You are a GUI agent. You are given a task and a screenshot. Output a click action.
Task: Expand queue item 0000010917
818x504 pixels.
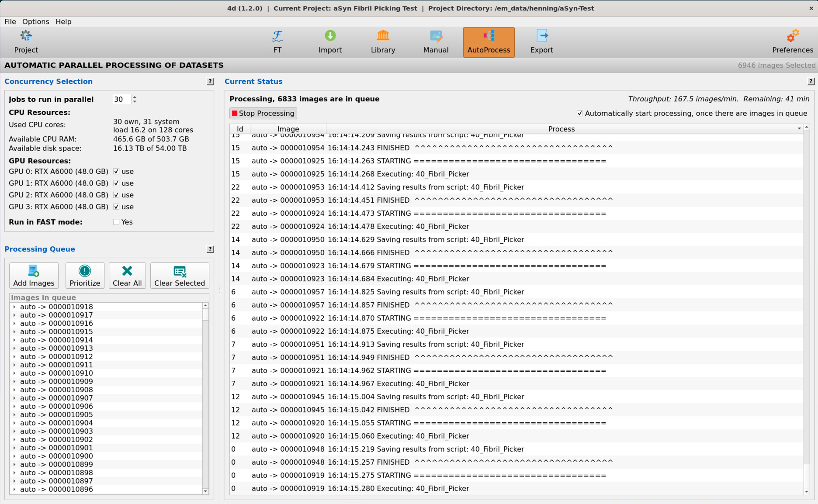[14, 315]
